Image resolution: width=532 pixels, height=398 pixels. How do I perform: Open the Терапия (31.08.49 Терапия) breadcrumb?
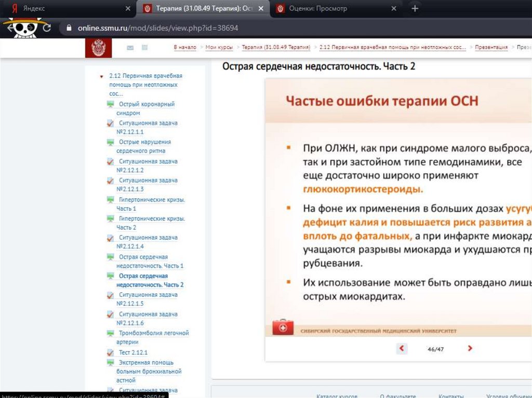point(276,47)
